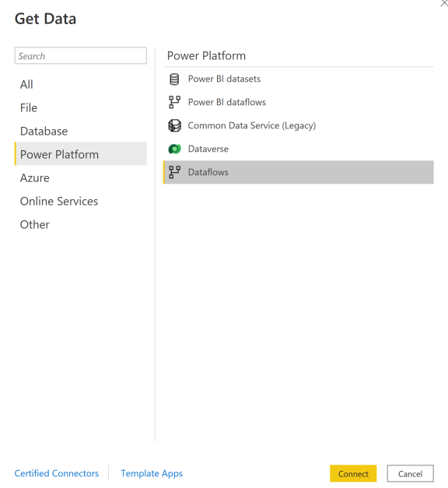The width and height of the screenshot is (448, 488).
Task: Select the File category
Action: [81, 107]
